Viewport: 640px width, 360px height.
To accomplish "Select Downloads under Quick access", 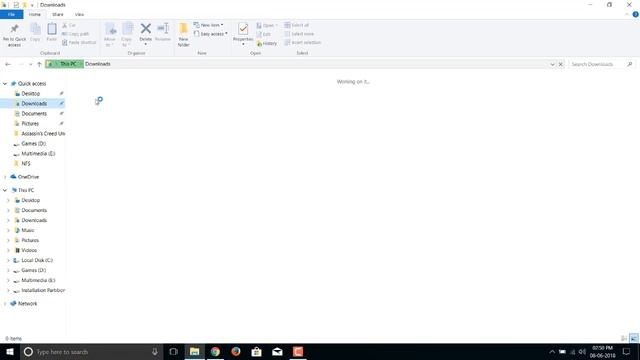I will [33, 104].
